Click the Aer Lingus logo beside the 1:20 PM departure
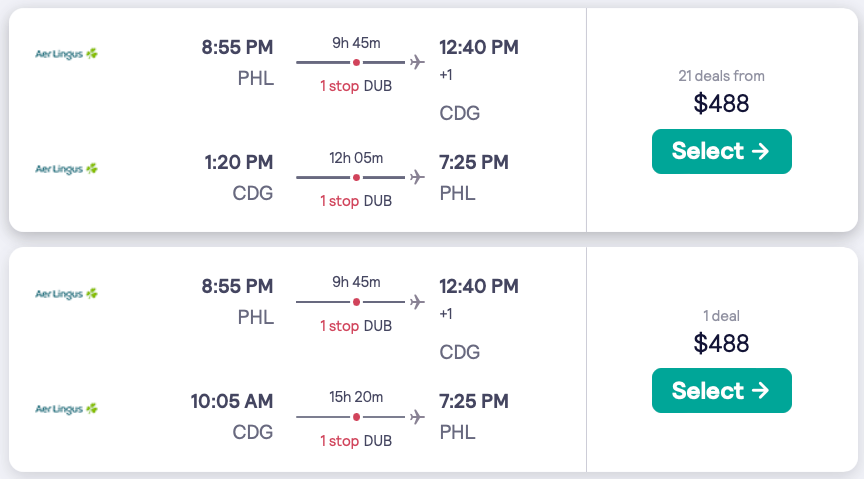The height and width of the screenshot is (479, 864). point(66,169)
